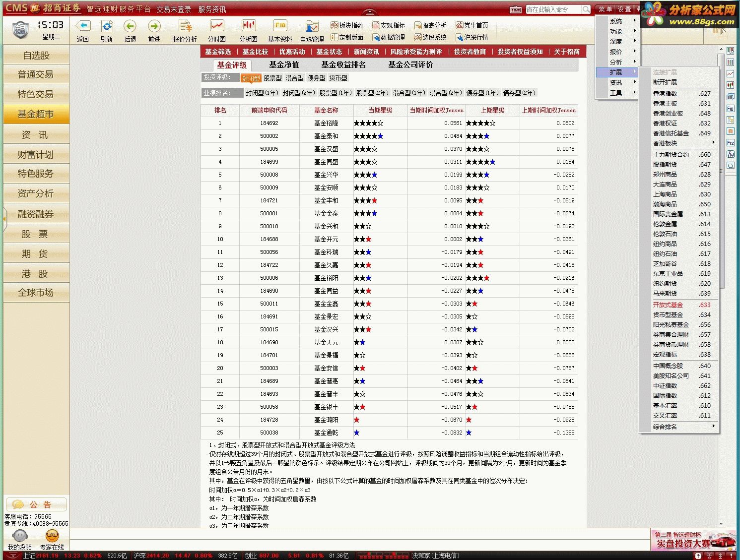Image resolution: width=740 pixels, height=560 pixels.
Task: Open 党生首页 toolbar item
Action: (x=472, y=25)
